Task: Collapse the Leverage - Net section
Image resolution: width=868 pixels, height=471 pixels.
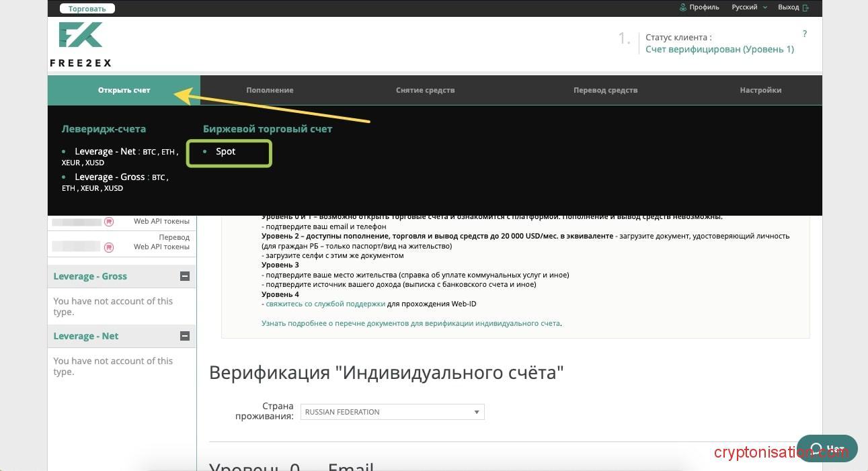Action: pyautogui.click(x=185, y=336)
